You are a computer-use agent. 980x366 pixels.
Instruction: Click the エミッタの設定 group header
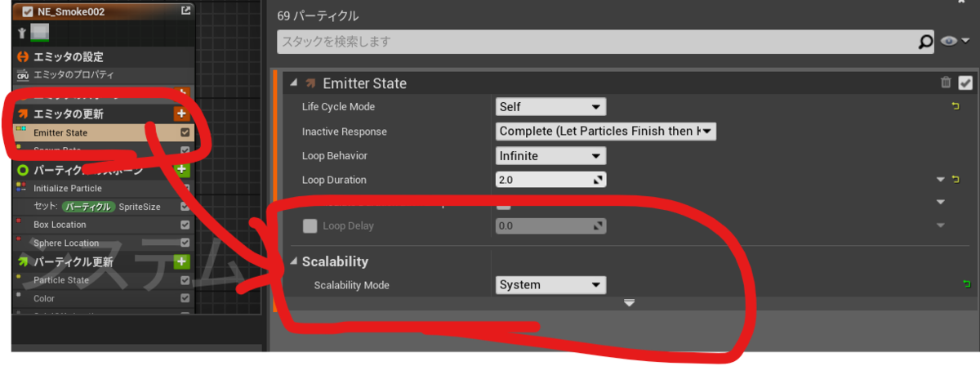104,57
